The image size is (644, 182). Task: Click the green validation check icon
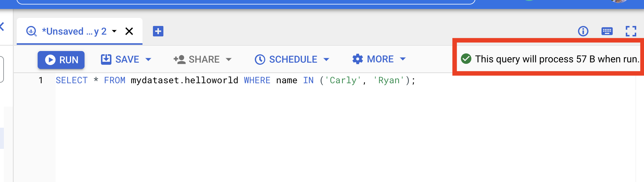coord(466,59)
